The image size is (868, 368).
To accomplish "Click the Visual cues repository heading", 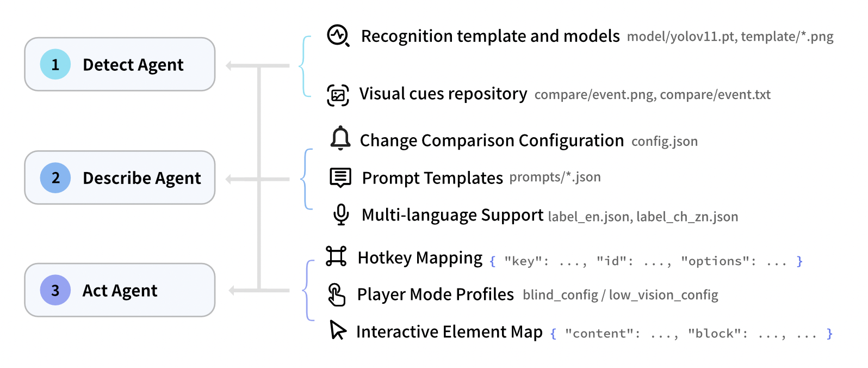I will tap(443, 94).
